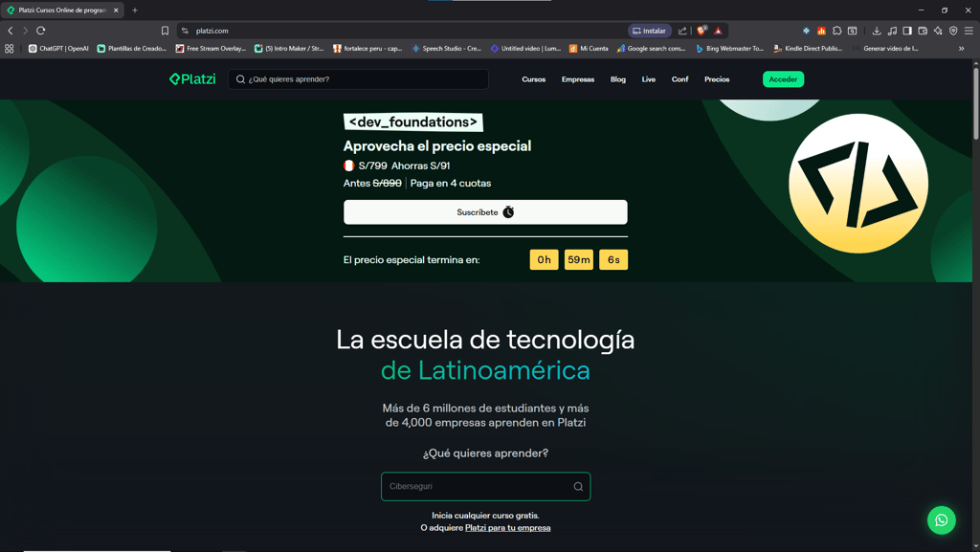
Task: Reload the page with the refresh icon
Action: tap(40, 31)
